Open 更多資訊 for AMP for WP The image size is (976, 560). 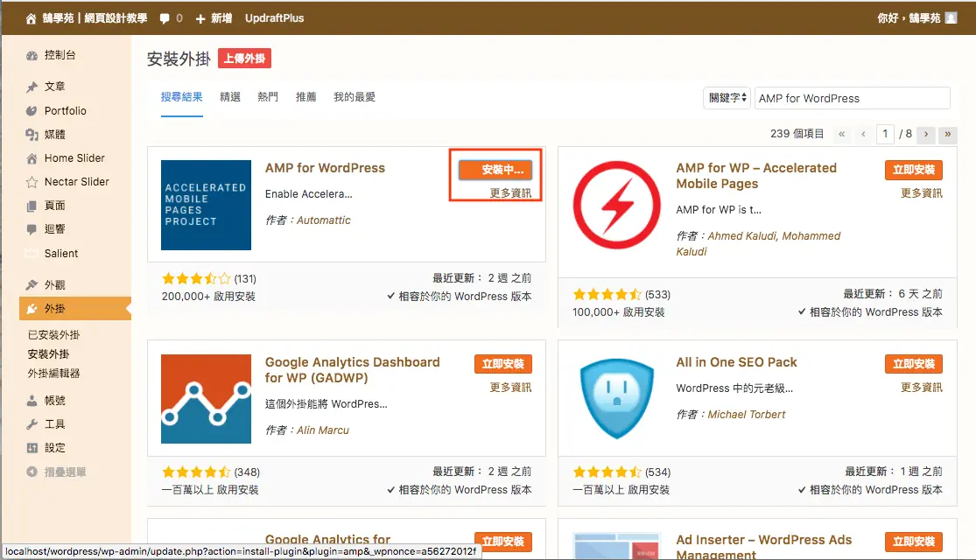coord(921,192)
